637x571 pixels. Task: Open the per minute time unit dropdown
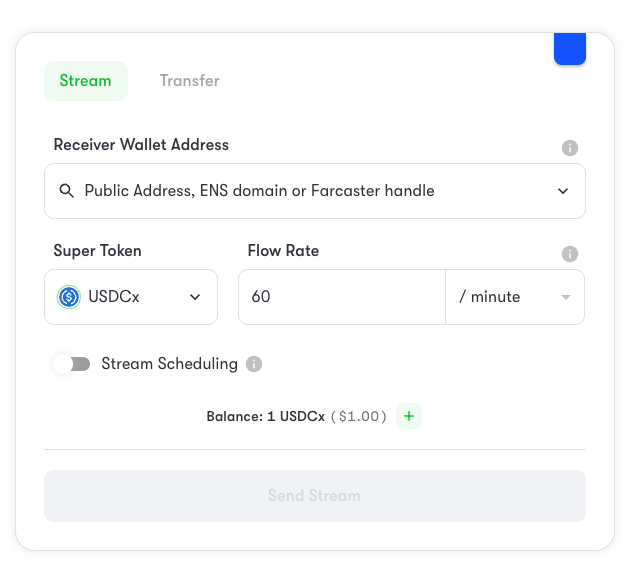(514, 297)
